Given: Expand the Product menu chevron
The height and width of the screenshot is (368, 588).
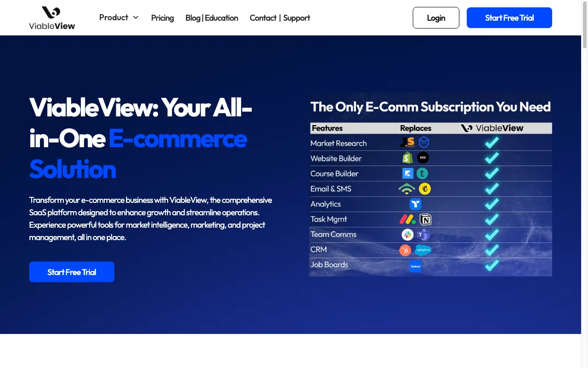Looking at the screenshot, I should (136, 17).
